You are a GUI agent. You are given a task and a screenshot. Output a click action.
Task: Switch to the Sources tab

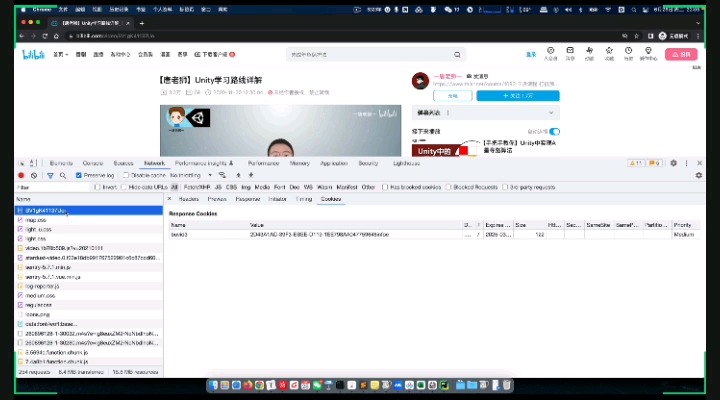coord(123,163)
